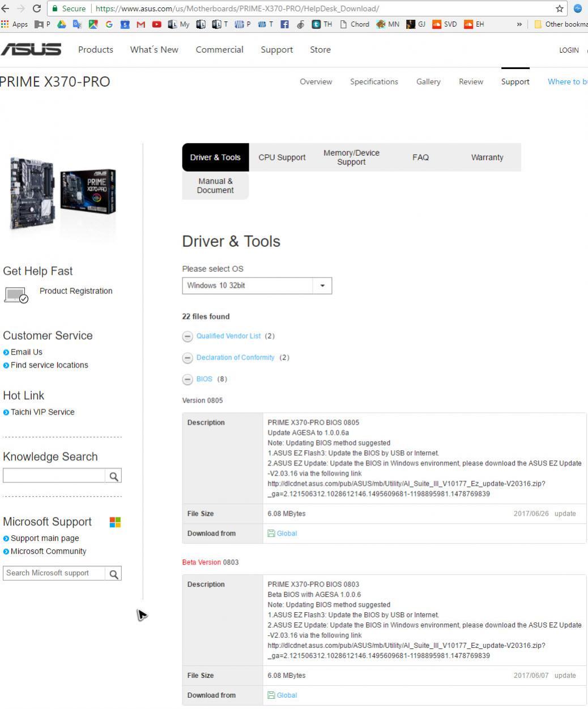The image size is (588, 709).
Task: Switch to the Overview tab
Action: (316, 82)
